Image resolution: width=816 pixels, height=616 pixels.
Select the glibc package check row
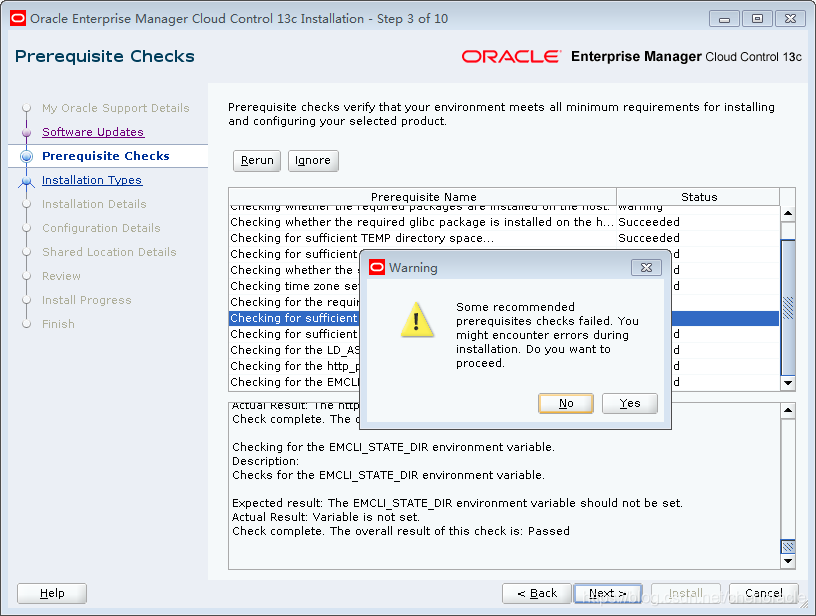[x=504, y=222]
